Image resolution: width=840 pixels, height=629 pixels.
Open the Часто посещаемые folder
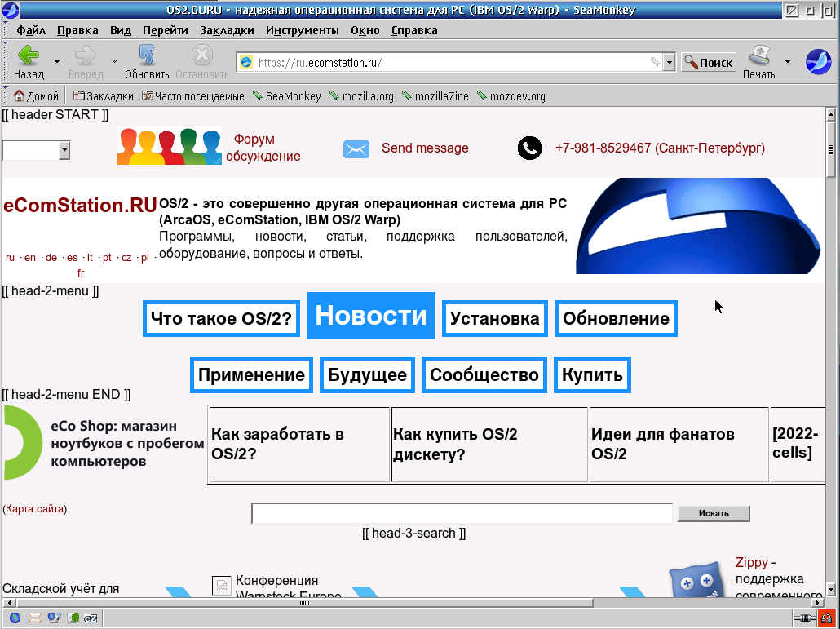tap(192, 96)
